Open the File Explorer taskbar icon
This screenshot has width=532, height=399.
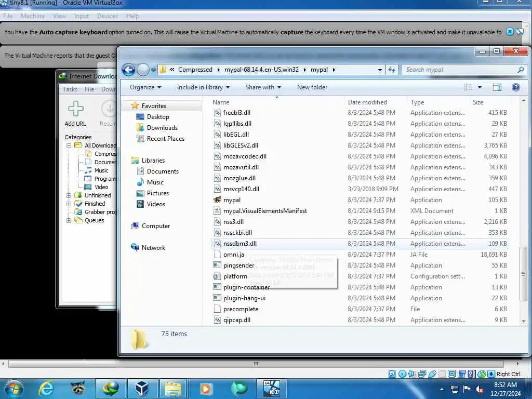pos(174,389)
